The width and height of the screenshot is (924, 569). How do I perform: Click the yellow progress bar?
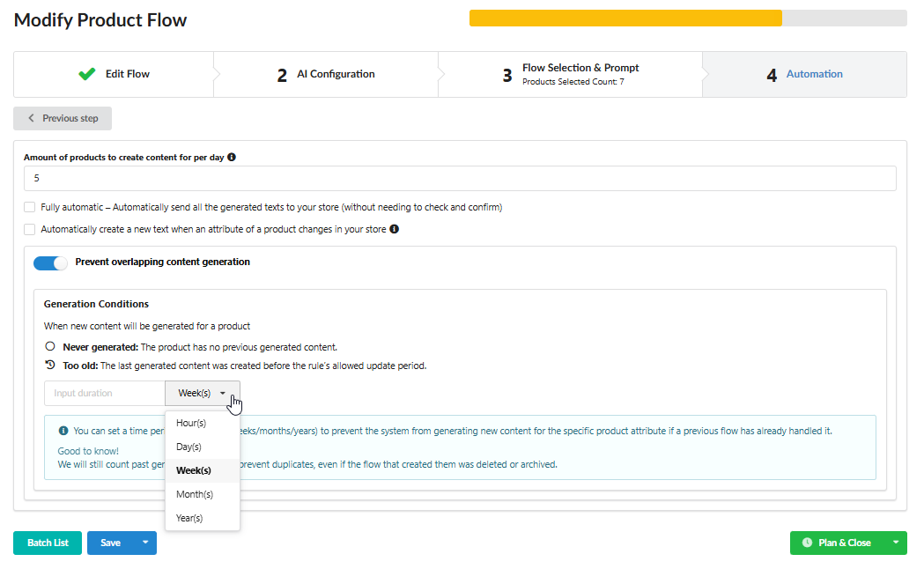pyautogui.click(x=625, y=18)
